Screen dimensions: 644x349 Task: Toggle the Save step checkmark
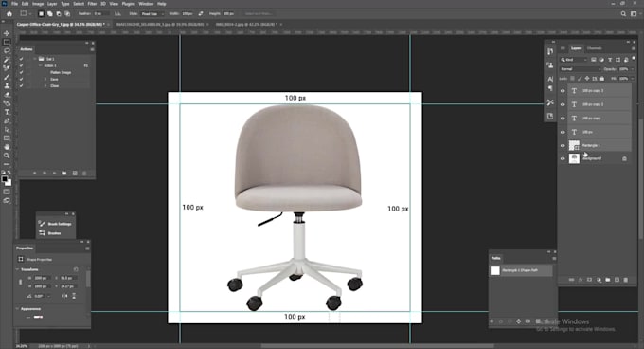pyautogui.click(x=22, y=79)
